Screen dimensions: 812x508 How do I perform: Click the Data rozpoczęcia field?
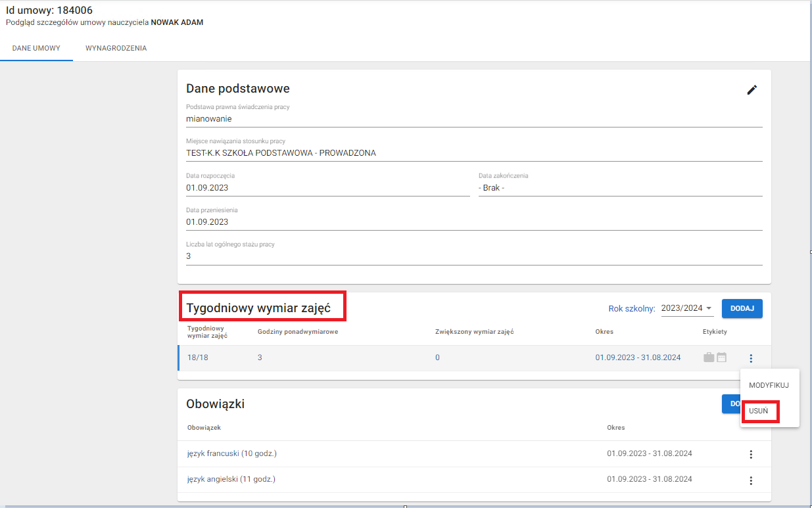tap(327, 187)
